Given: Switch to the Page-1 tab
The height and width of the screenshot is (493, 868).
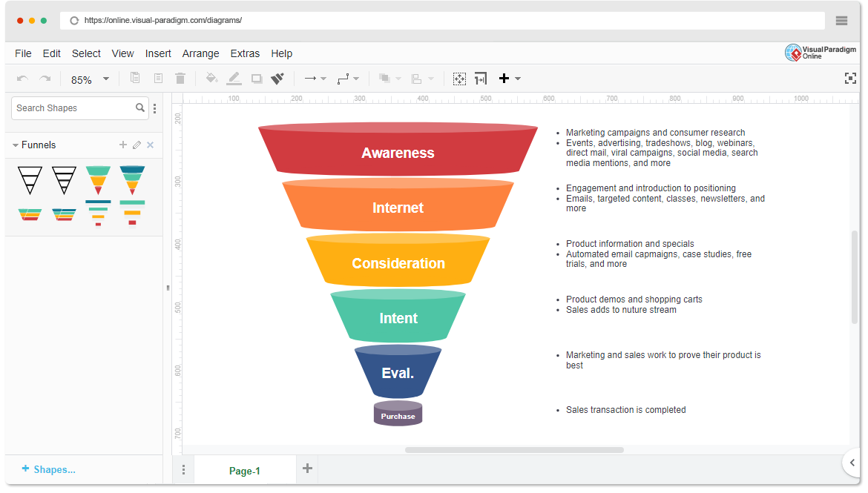Looking at the screenshot, I should click(x=245, y=470).
